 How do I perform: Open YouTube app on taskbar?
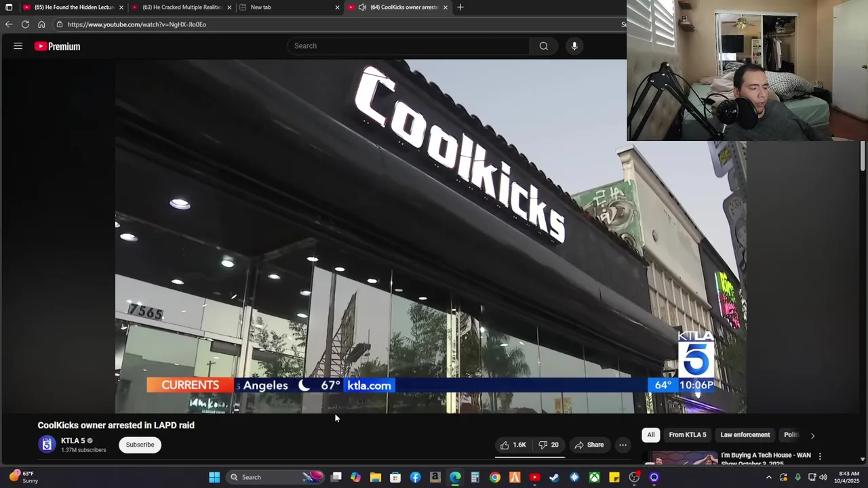point(534,477)
